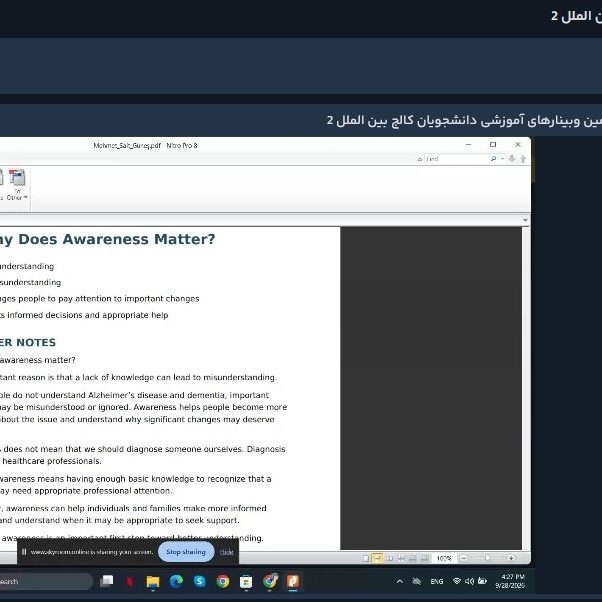Screen dimensions: 602x602
Task: Show hidden system tray icons
Action: pyautogui.click(x=400, y=581)
